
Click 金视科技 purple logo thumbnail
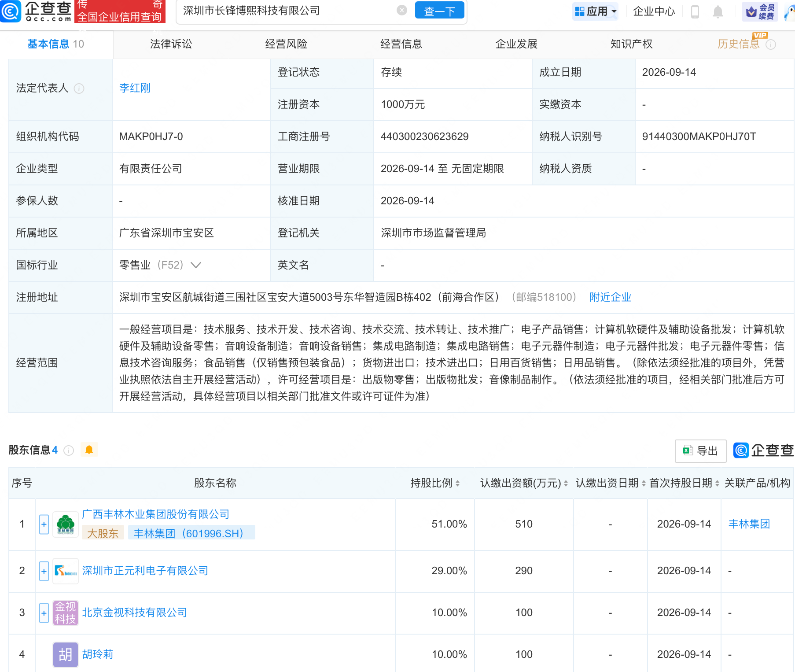pos(66,613)
